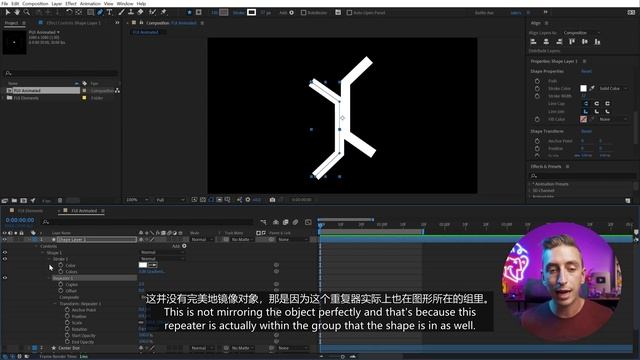Click the Stroke Color white swatch
640x360 pixels.
click(583, 88)
